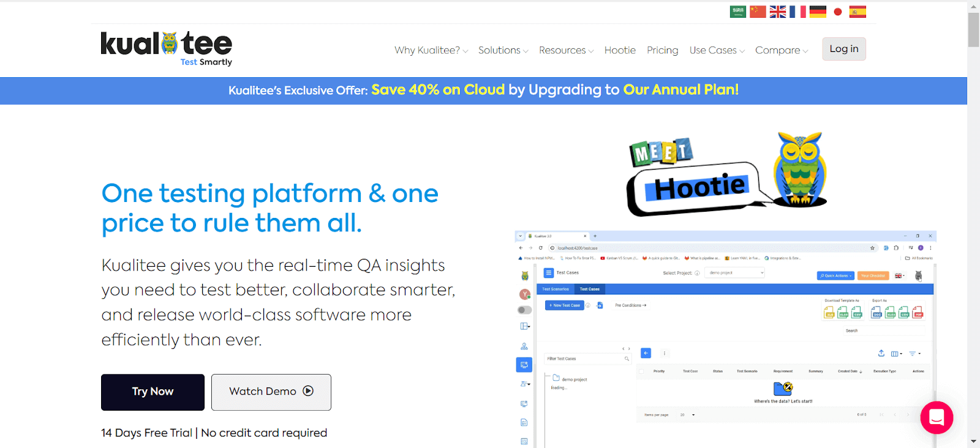Click the blue back arrow button in the demo
This screenshot has height=448, width=980.
(646, 353)
